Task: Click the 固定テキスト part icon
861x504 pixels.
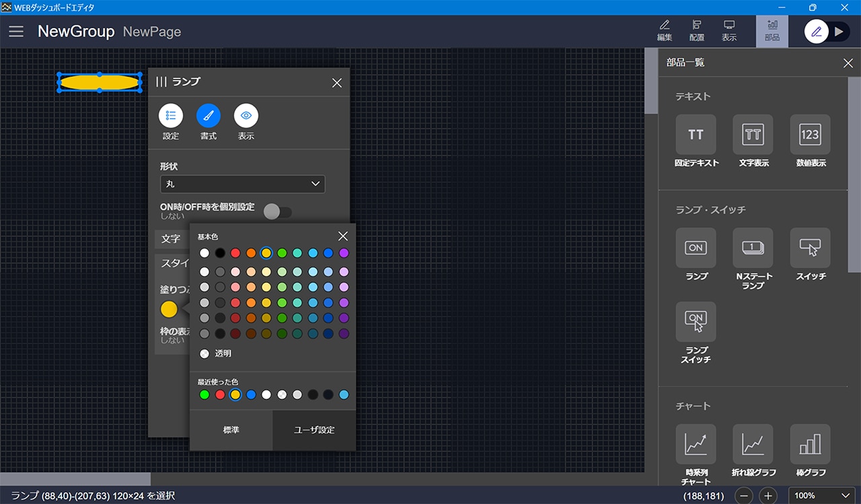Action: click(696, 134)
